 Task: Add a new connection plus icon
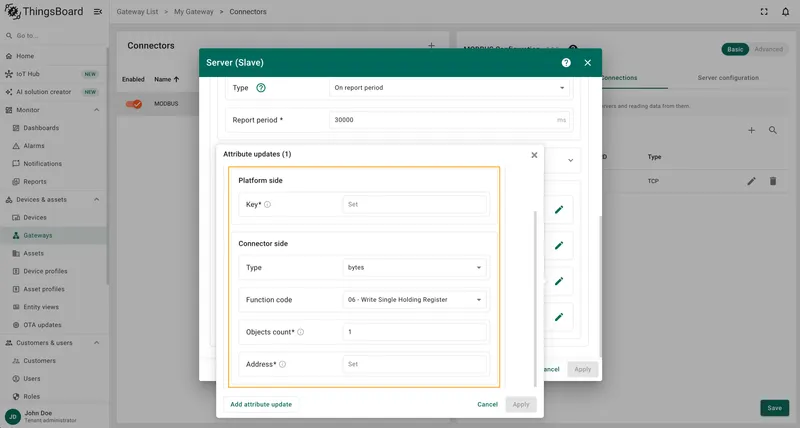(752, 131)
